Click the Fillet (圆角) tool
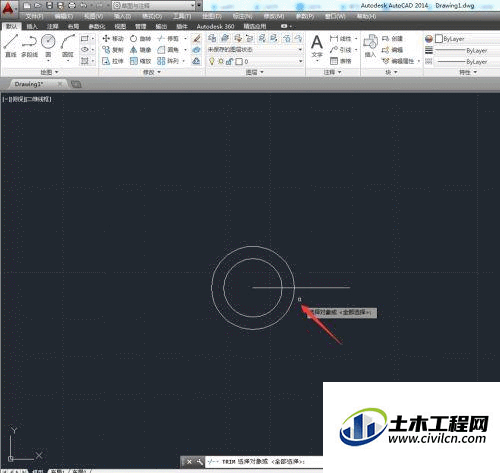 [x=168, y=50]
